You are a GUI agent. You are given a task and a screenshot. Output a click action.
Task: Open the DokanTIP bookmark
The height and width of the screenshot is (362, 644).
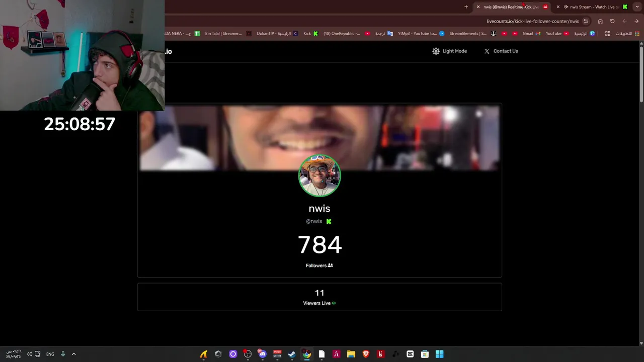[x=277, y=34]
